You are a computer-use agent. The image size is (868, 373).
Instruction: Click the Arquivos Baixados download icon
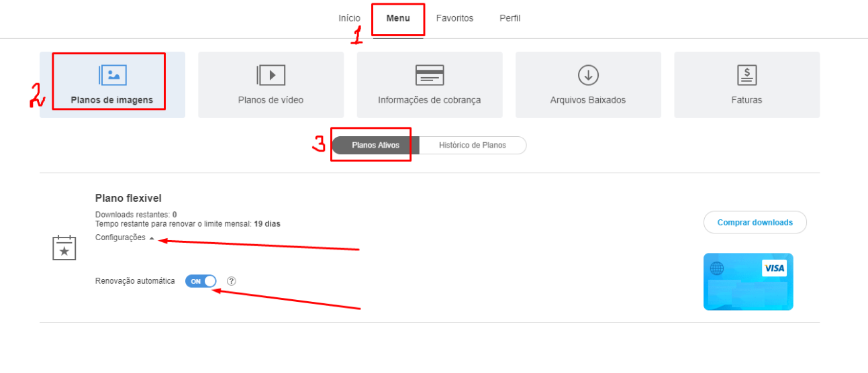pos(588,75)
